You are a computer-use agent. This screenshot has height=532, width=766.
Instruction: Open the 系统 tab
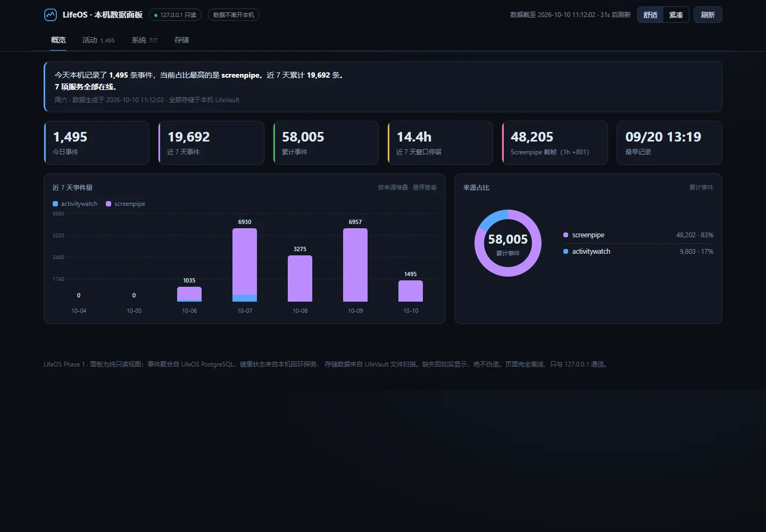(x=144, y=40)
